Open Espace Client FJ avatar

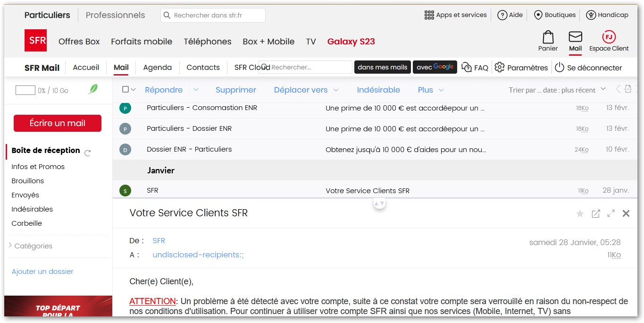(x=609, y=37)
